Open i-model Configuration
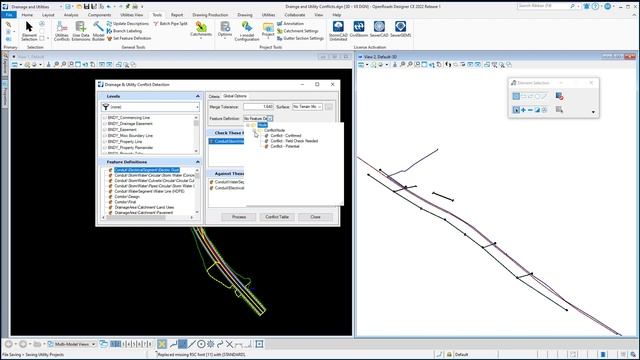This screenshot has height=360, width=640. coord(247,31)
